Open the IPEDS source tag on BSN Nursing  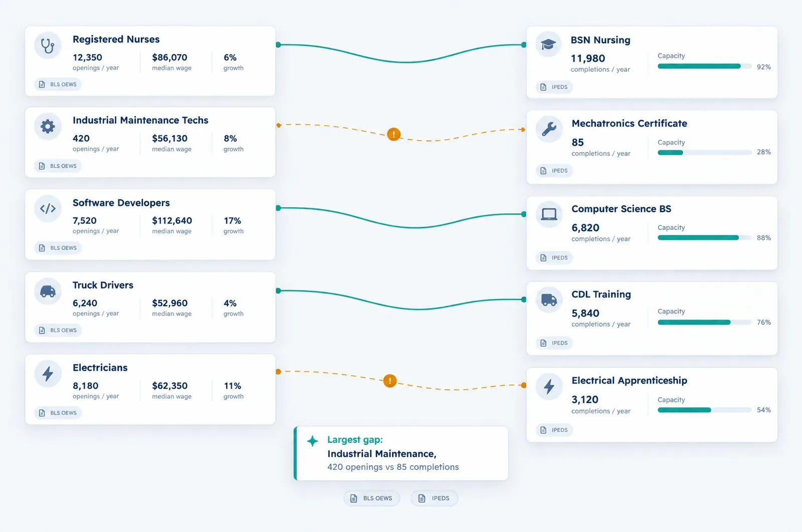[x=554, y=87]
